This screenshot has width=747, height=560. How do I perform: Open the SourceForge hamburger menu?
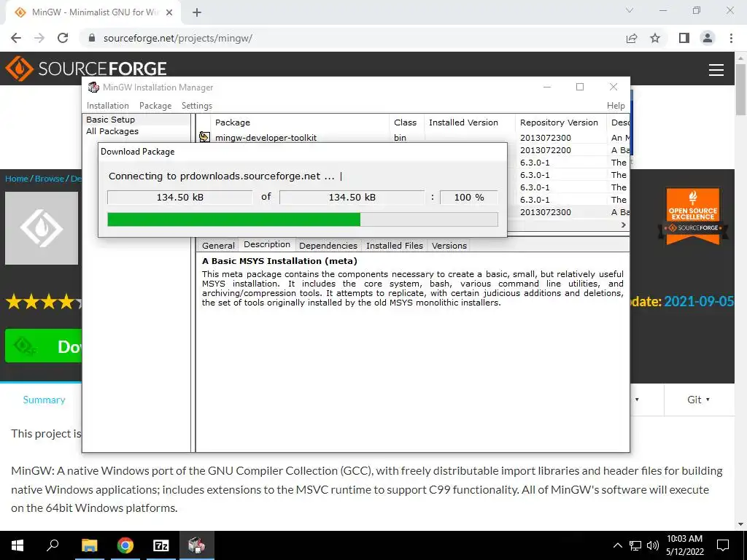coord(716,70)
